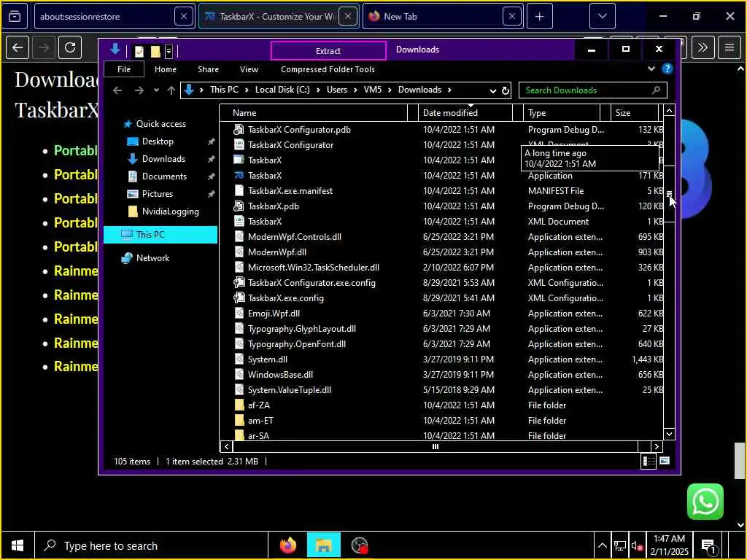Navigate back in File Explorer
This screenshot has width=747, height=560.
[117, 90]
